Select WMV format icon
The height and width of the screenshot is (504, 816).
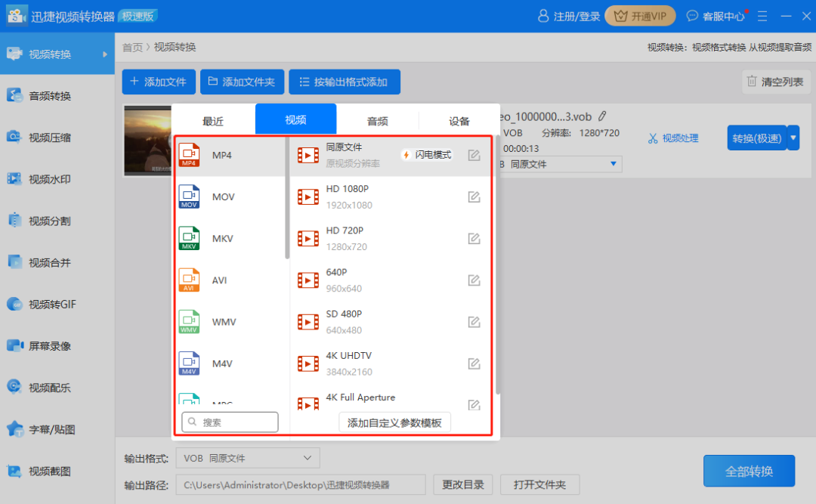tap(189, 322)
